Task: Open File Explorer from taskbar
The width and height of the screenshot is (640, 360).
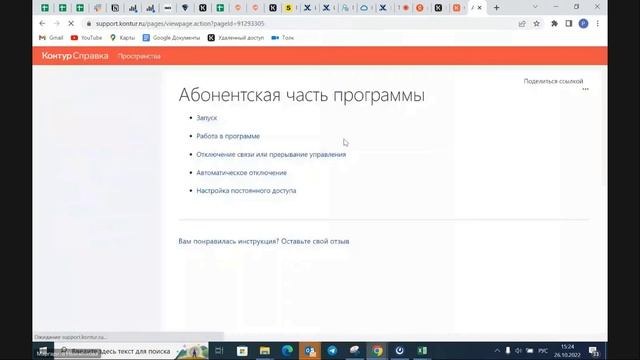Action: click(x=264, y=351)
